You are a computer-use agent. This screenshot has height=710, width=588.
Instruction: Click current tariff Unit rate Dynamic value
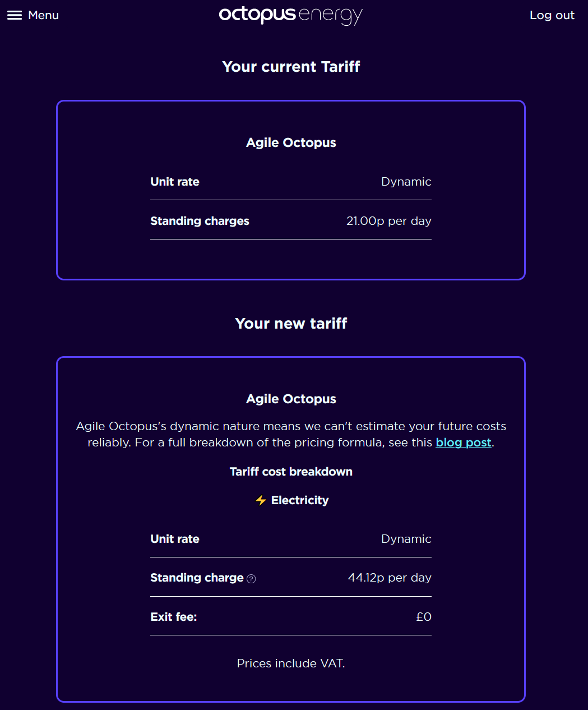tap(406, 182)
